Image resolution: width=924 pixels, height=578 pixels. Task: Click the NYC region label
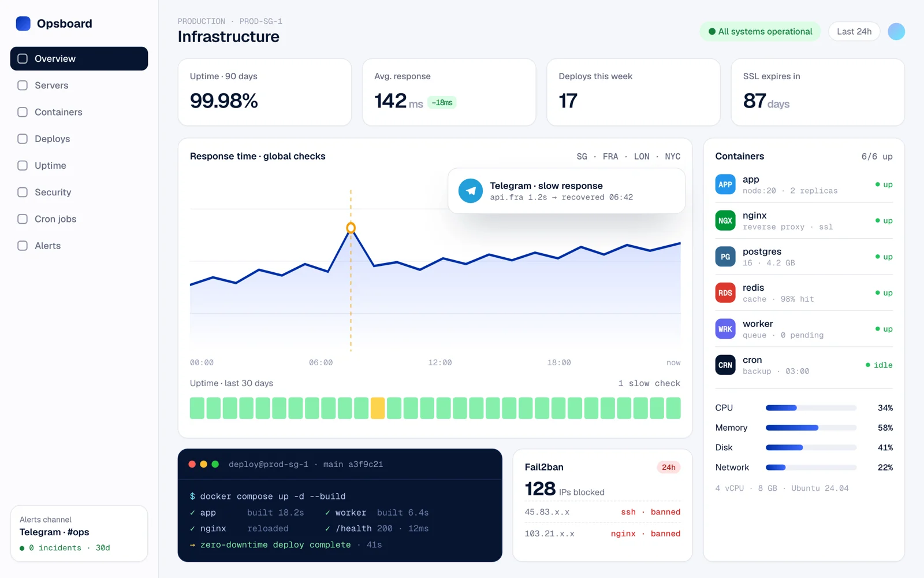(x=673, y=157)
